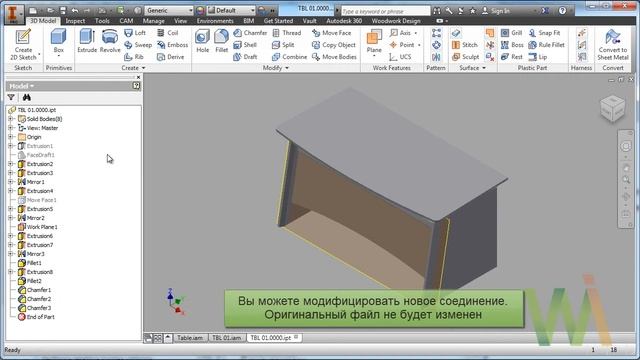Open the Environments ribbon tab

(215, 21)
